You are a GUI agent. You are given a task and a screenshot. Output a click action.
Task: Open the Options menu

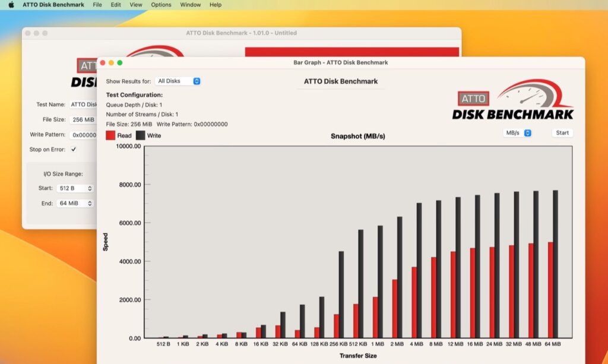[x=161, y=5]
